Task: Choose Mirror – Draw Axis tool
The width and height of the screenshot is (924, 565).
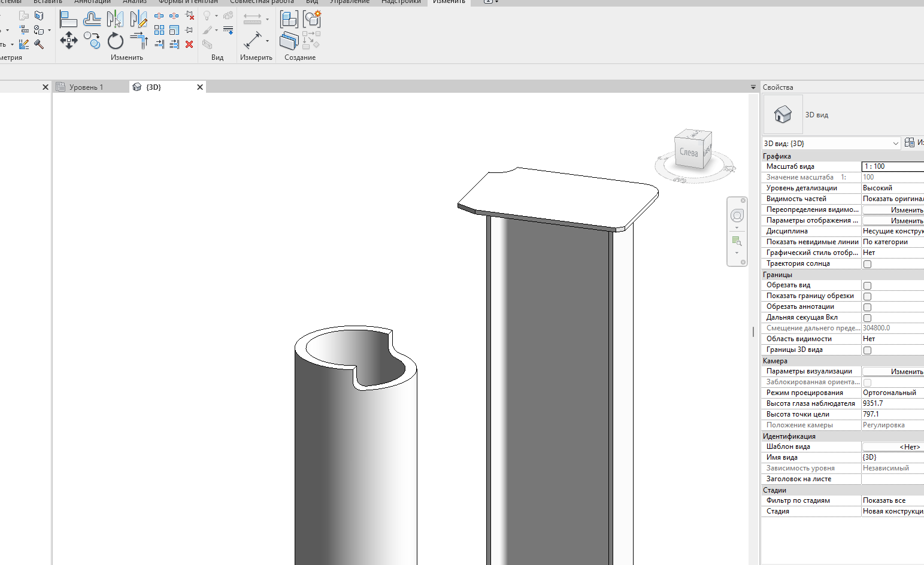Action: pyautogui.click(x=138, y=19)
